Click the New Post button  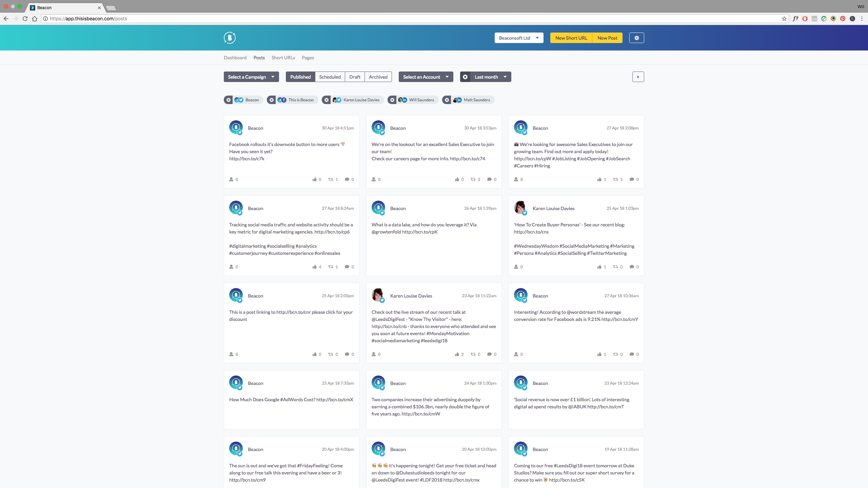[x=607, y=38]
